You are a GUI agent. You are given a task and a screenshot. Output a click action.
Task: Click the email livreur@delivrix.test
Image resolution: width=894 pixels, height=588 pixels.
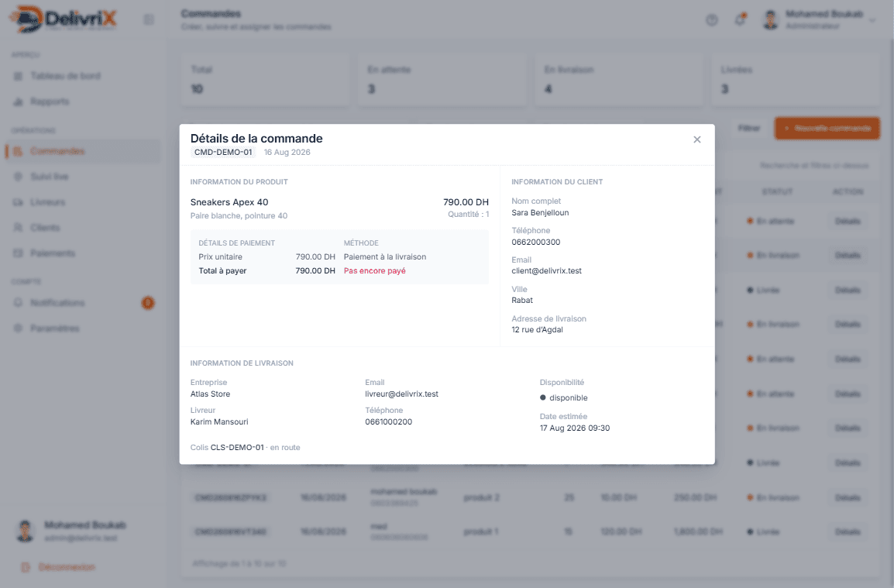click(x=401, y=394)
